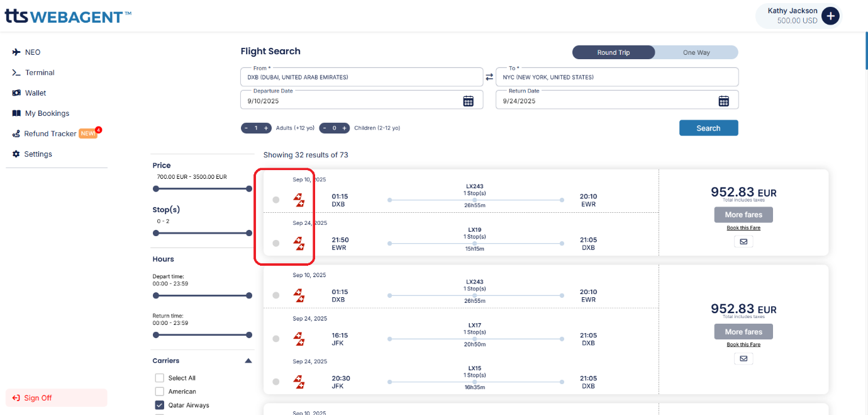The image size is (868, 415).
Task: Click the email envelope icon under first fare
Action: pos(743,241)
